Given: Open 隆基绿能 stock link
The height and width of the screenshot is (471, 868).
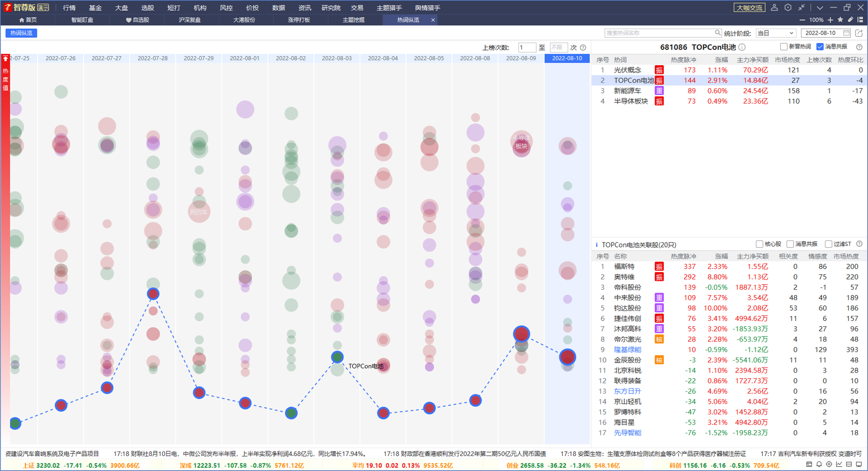Looking at the screenshot, I should (x=627, y=350).
